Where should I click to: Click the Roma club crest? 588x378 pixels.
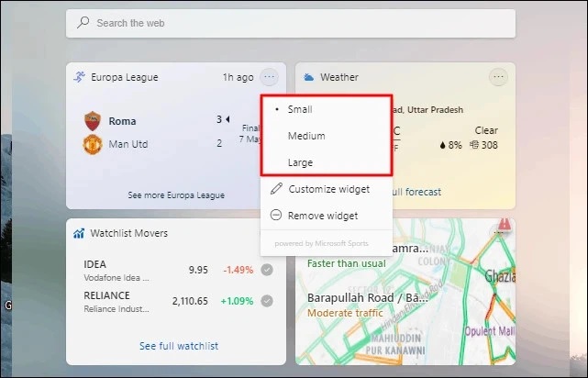click(x=93, y=121)
